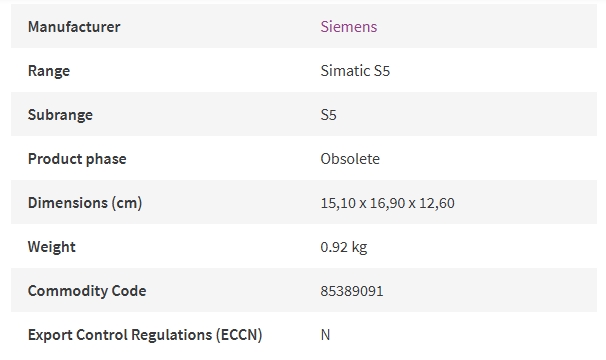
Task: Select the Obsolete product phase value
Action: click(x=350, y=159)
